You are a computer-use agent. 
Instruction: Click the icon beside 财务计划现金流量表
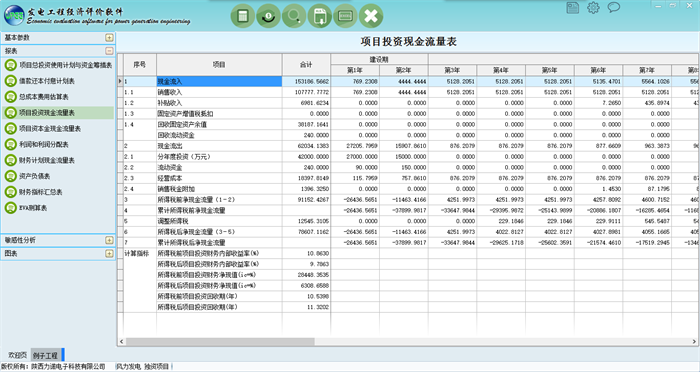[10, 160]
